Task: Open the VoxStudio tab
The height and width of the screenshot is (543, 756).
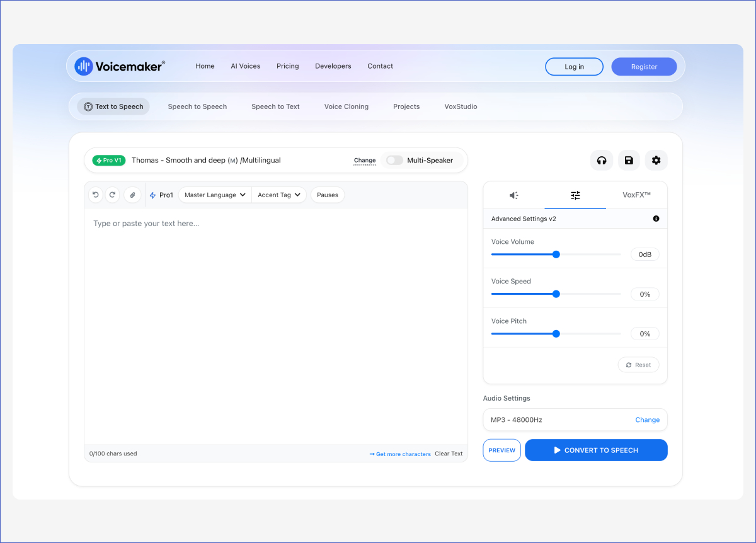Action: pyautogui.click(x=461, y=106)
